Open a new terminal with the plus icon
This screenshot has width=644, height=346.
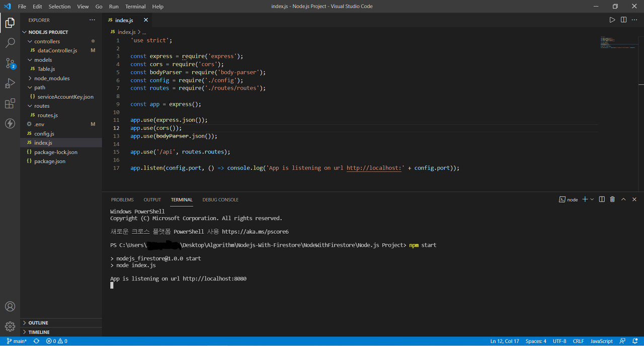click(x=584, y=199)
